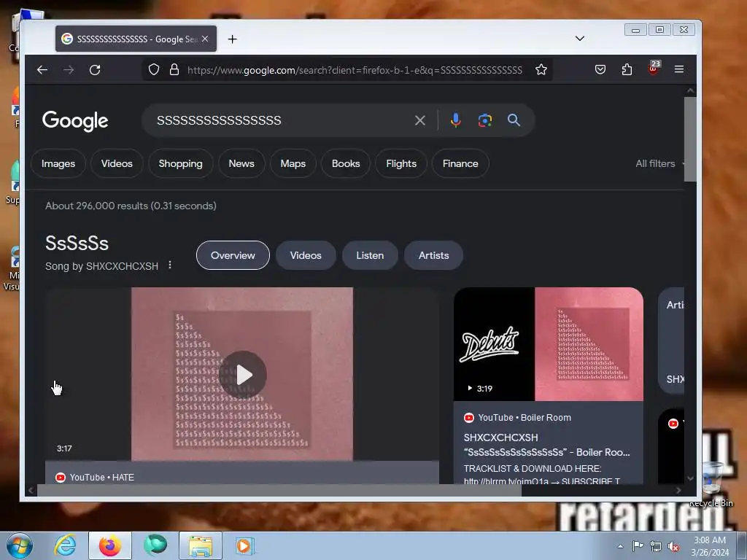The image size is (747, 560).
Task: Filter results by Images
Action: pos(58,163)
